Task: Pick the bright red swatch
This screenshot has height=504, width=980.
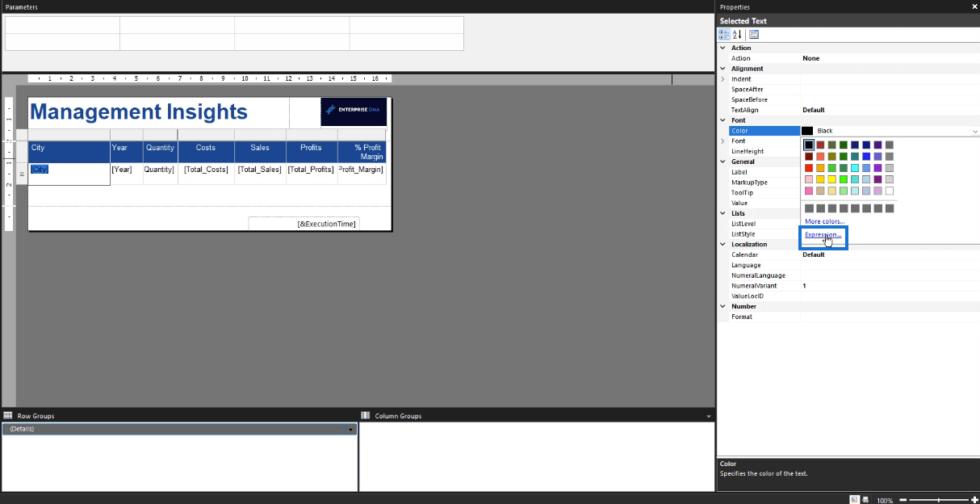Action: pos(809,168)
